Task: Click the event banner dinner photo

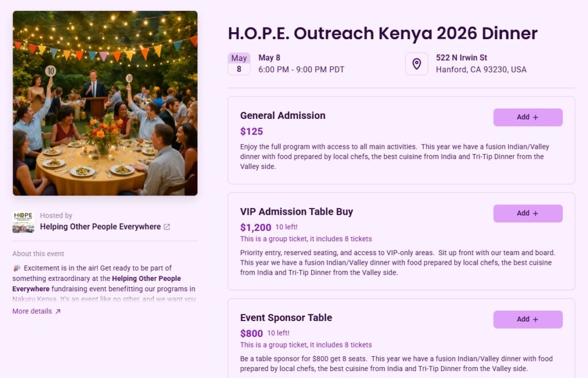Action: (x=105, y=103)
